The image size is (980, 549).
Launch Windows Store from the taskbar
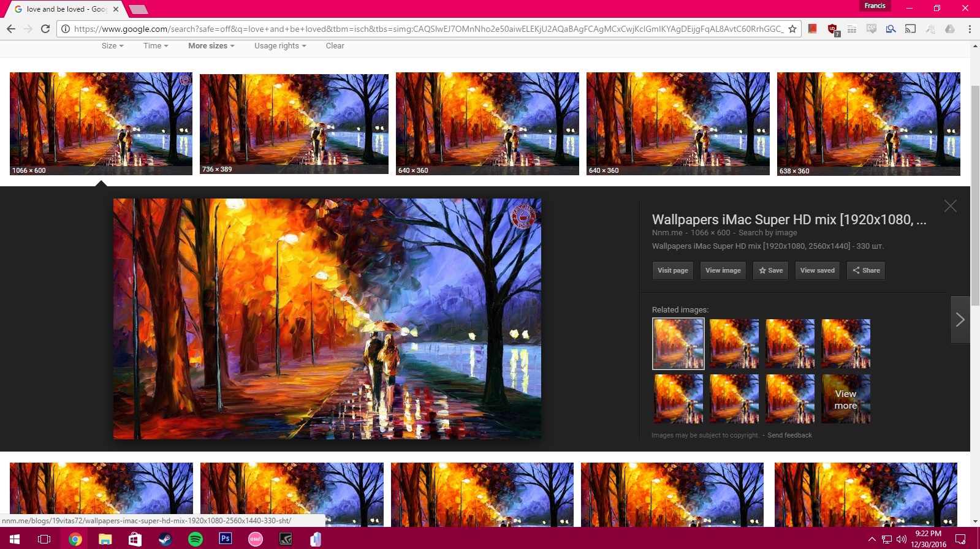coord(135,539)
